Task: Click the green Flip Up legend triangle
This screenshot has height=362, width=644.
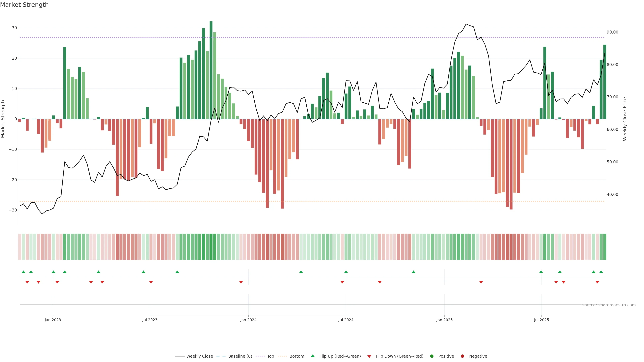Action: click(312, 356)
